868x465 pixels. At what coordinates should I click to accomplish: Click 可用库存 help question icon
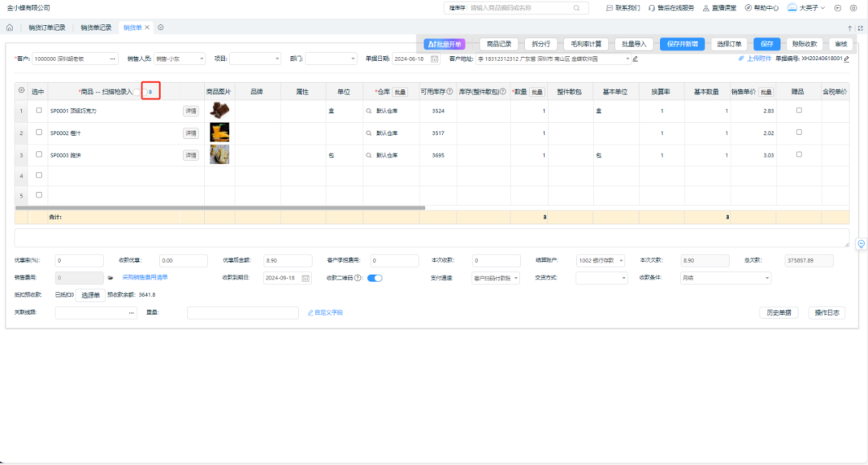click(x=449, y=92)
